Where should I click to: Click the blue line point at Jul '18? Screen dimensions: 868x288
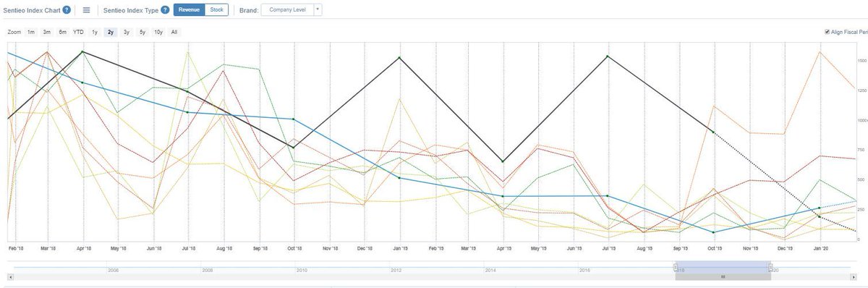click(x=187, y=112)
